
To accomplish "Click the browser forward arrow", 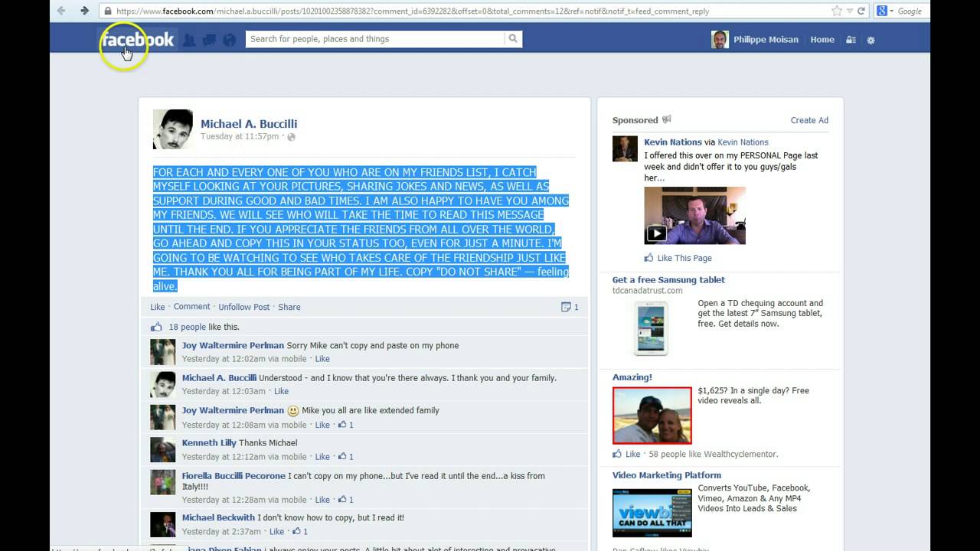I will click(84, 11).
